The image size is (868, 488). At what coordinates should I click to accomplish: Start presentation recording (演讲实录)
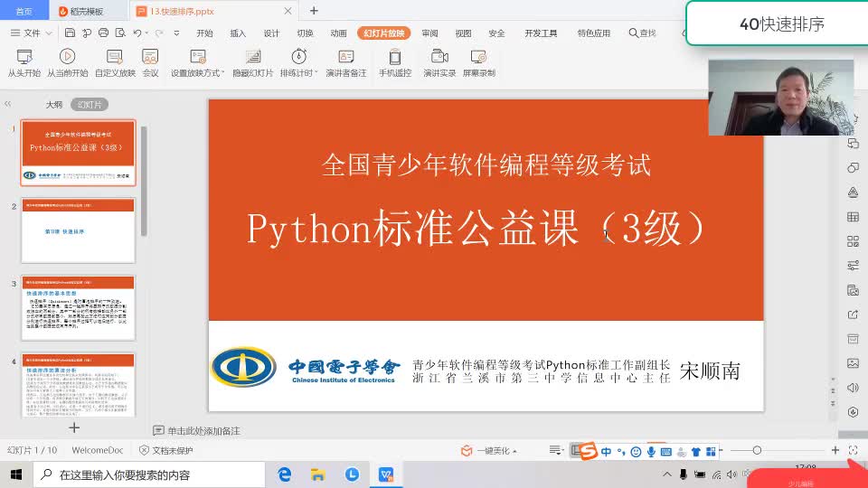click(x=439, y=63)
